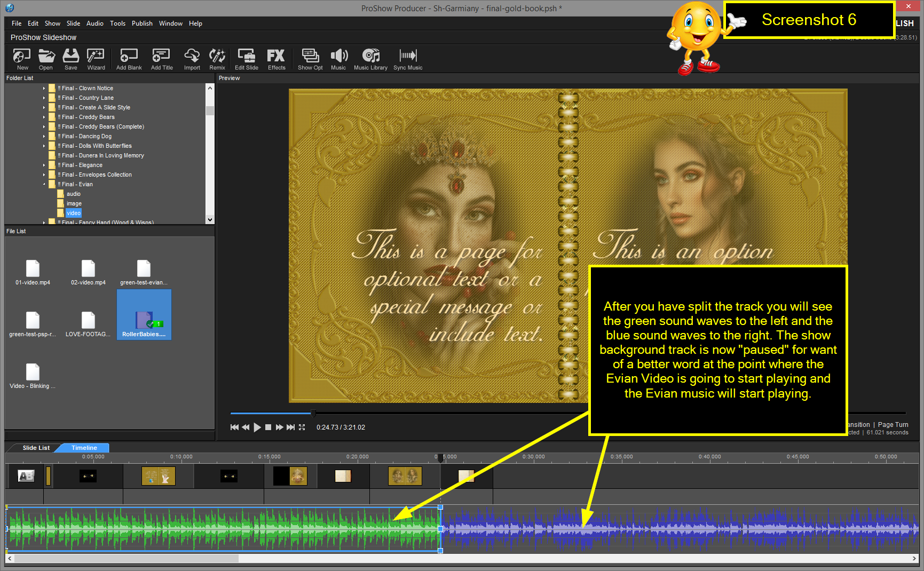
Task: Expand Final - Create A Slide Style folder
Action: (x=44, y=108)
